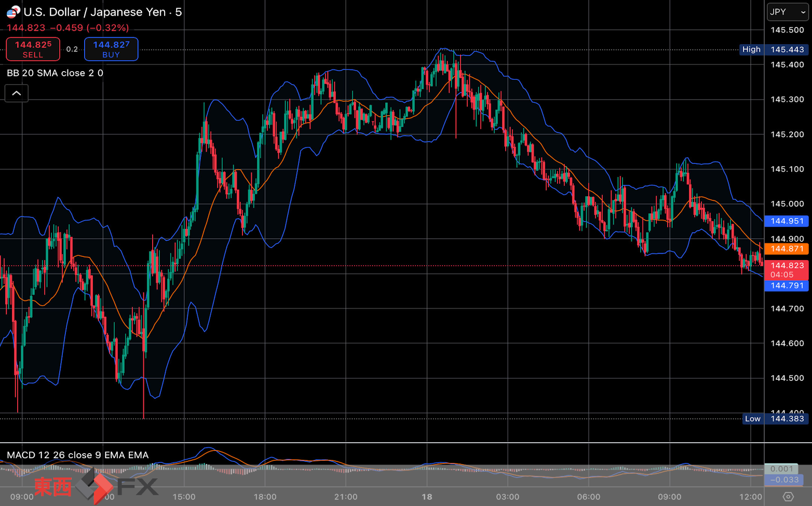This screenshot has height=506, width=812.
Task: Click the BUY 144.827 button
Action: [x=111, y=49]
